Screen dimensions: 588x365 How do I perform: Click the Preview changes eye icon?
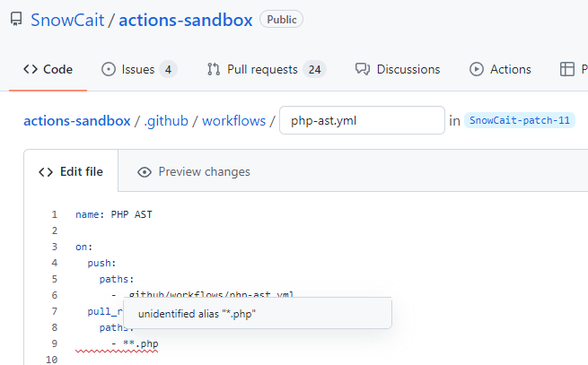pos(145,172)
